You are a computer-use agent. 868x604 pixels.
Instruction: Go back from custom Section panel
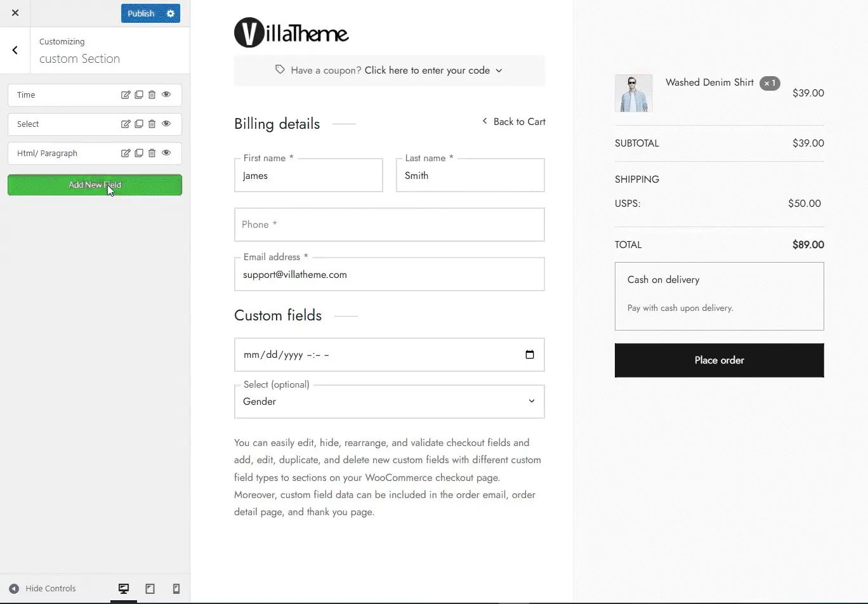[x=15, y=50]
